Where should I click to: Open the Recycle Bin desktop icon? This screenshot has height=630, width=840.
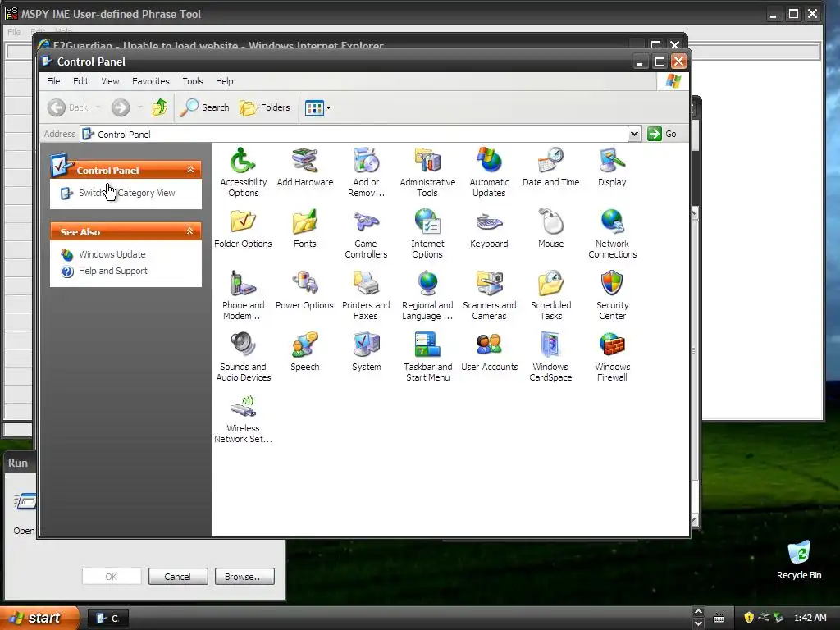click(799, 560)
